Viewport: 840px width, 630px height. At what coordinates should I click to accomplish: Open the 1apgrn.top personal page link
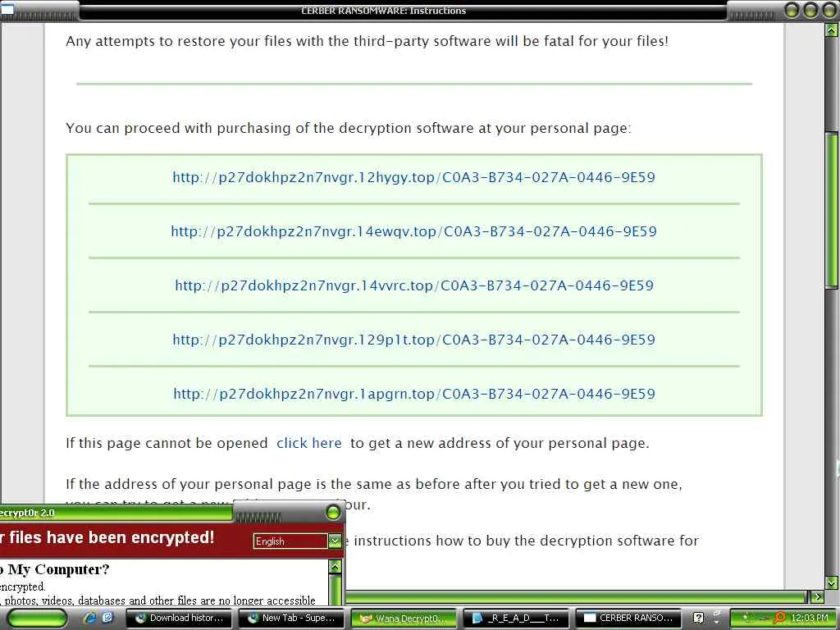tap(414, 394)
